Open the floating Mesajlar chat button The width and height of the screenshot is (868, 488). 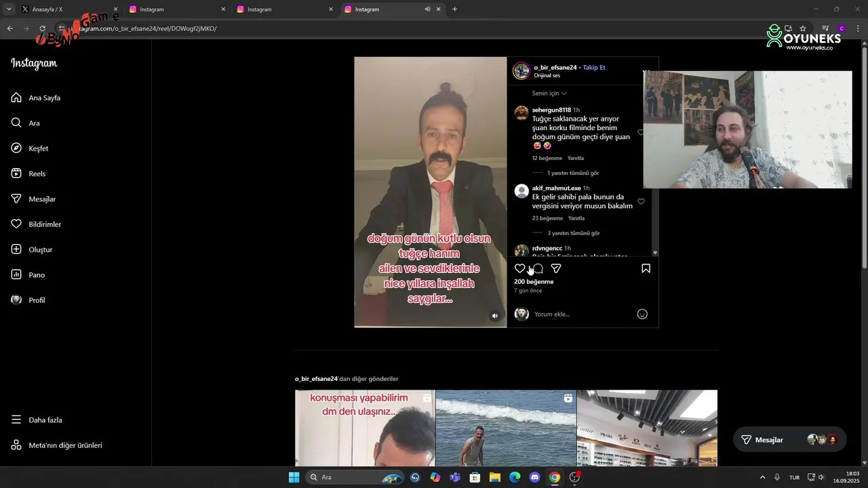coord(790,440)
